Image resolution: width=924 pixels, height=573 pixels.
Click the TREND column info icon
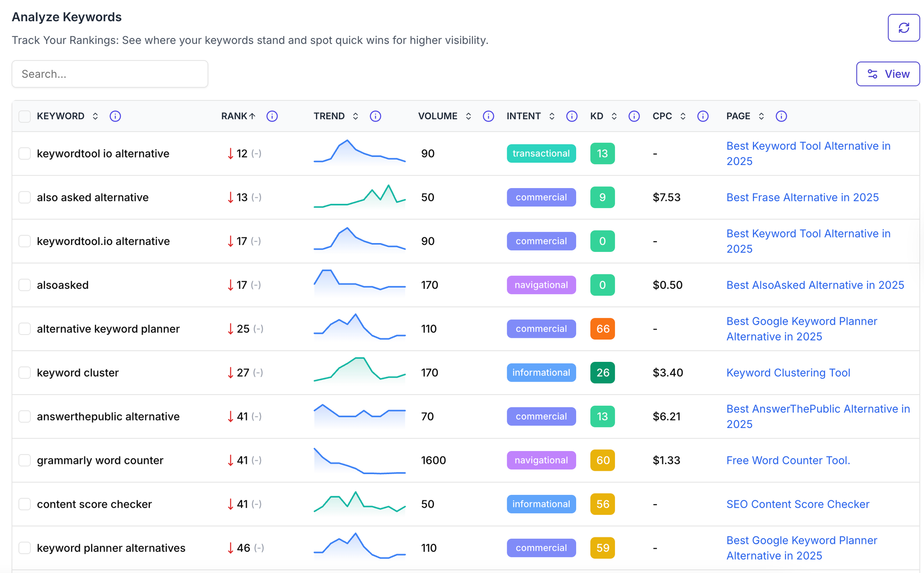click(x=375, y=116)
